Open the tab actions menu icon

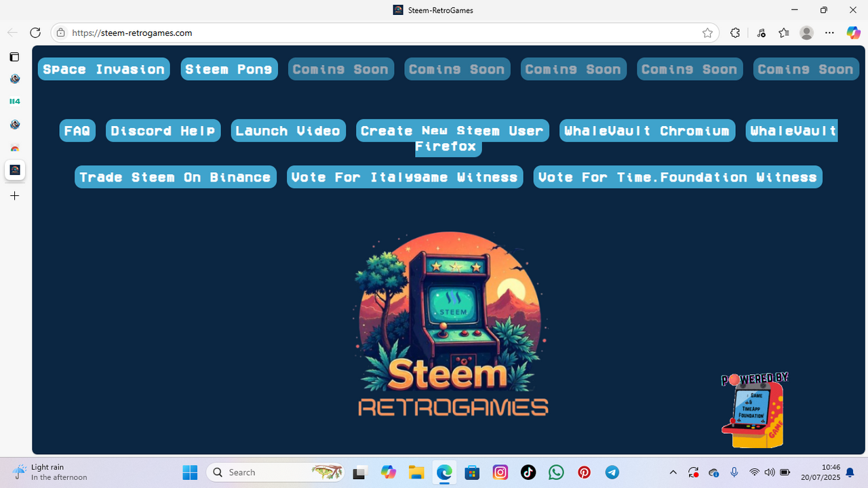click(x=14, y=57)
